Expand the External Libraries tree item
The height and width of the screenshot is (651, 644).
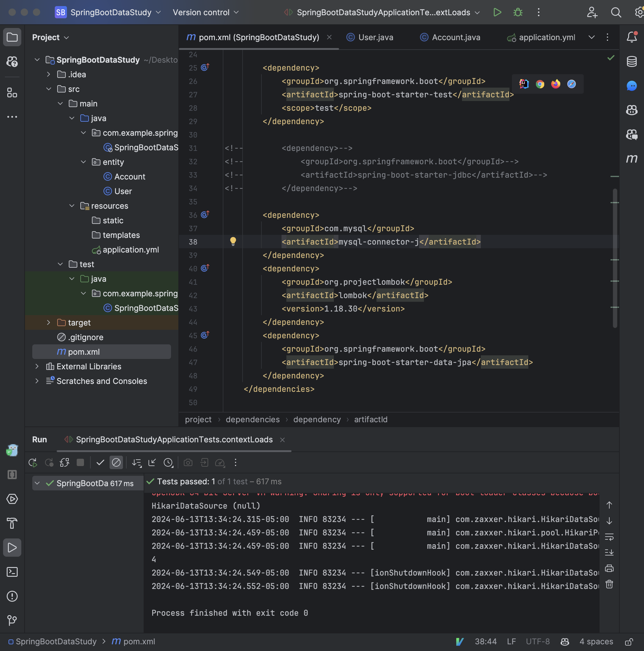tap(37, 366)
